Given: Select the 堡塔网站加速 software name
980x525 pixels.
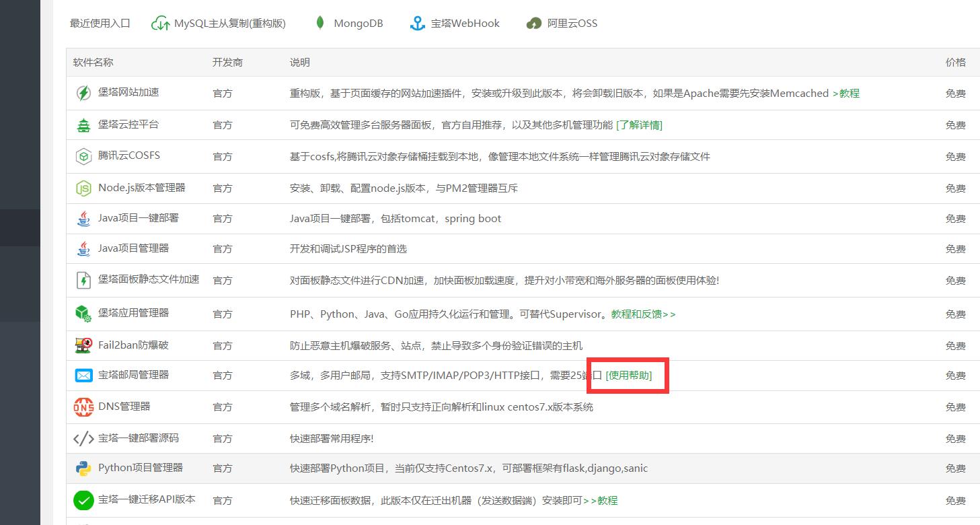Looking at the screenshot, I should pos(128,92).
